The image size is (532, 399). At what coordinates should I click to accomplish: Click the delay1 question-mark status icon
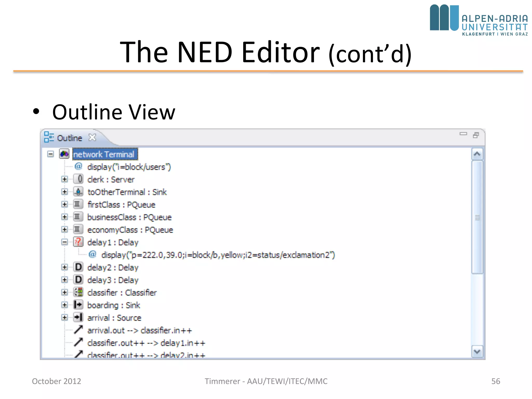click(x=78, y=242)
